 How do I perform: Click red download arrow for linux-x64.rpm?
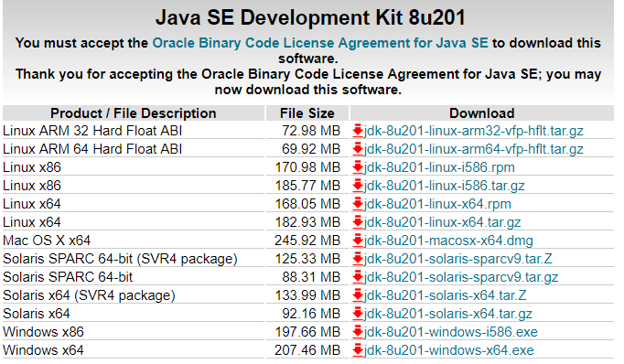(x=358, y=204)
